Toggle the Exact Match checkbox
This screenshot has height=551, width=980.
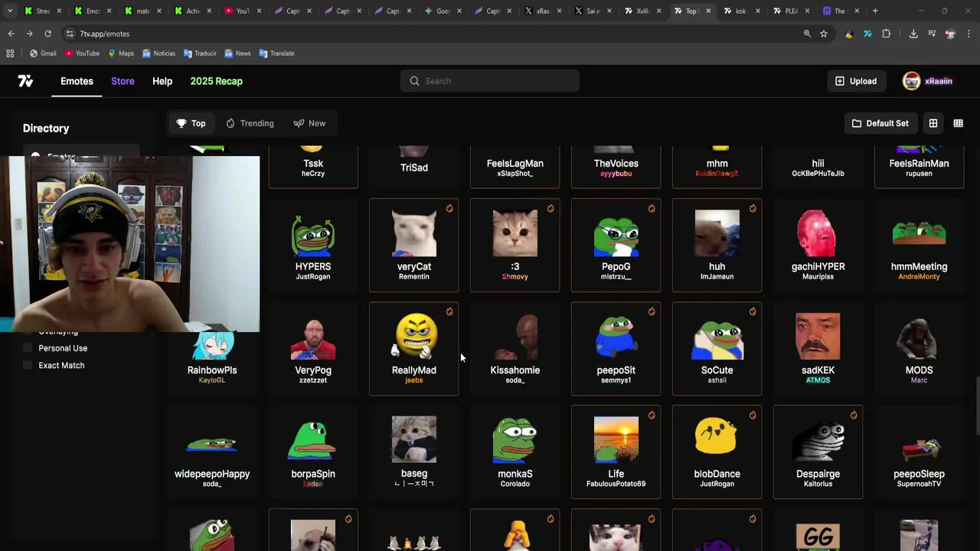(28, 365)
